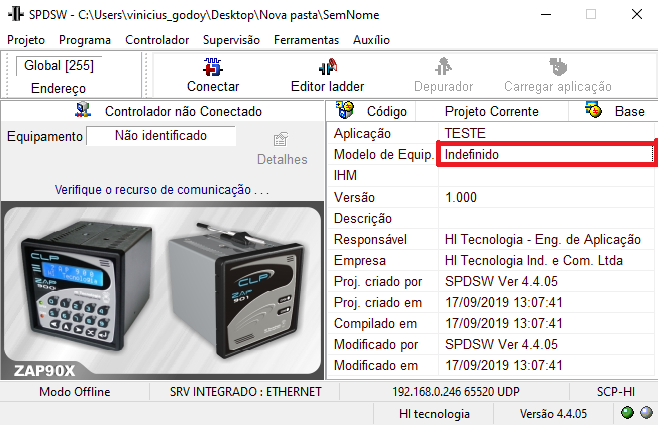Click the Aplicação value TESTE
This screenshot has width=658, height=425.
[x=546, y=133]
